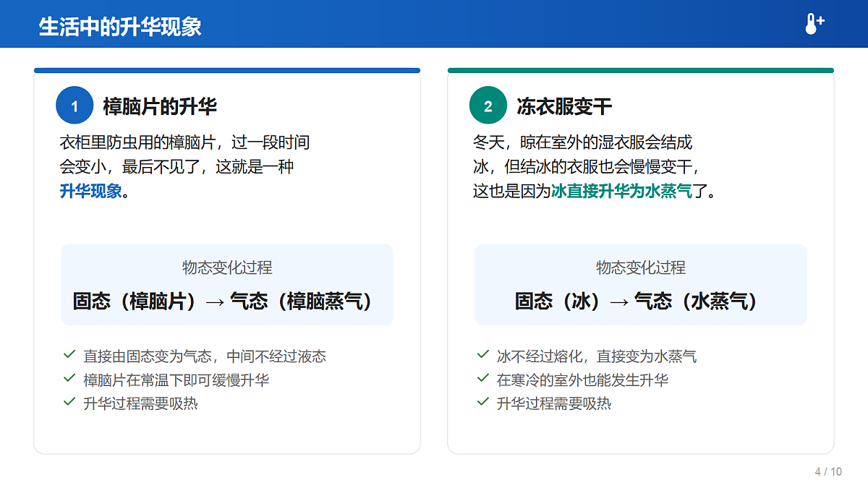Viewport: 868px width, 488px height.
Task: Click checkmark beside 冰不经过熔化
Action: tap(483, 354)
